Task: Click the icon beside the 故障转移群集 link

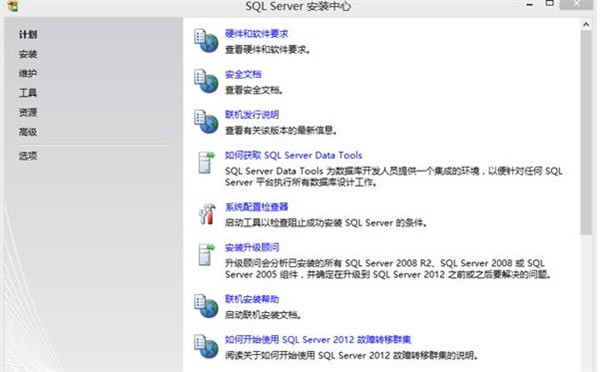Action: coord(206,346)
